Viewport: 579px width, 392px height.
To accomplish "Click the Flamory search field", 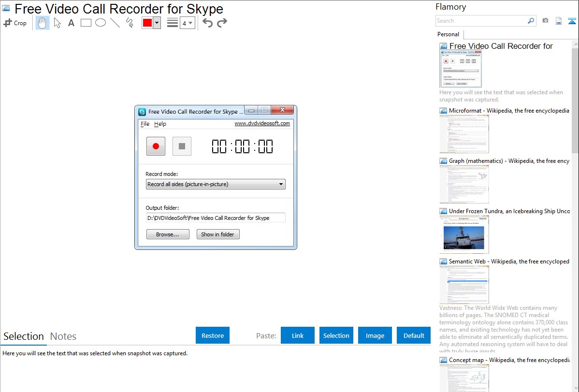I will 481,21.
